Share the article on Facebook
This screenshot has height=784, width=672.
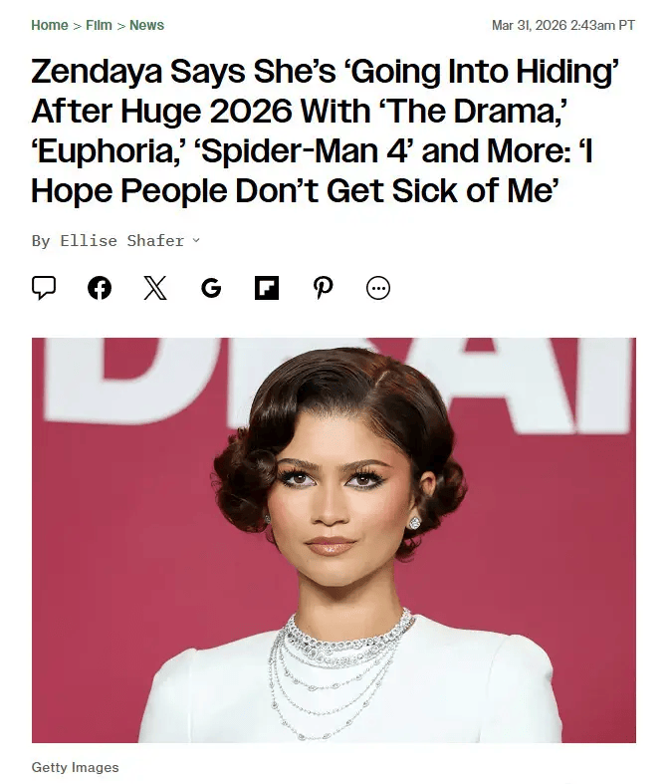[x=100, y=289]
